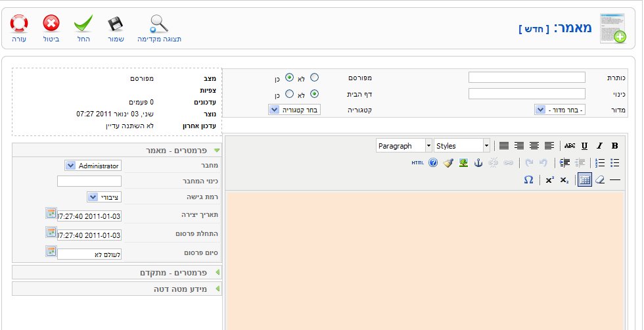This screenshot has width=644, height=330.
Task: Open the מחבר Administrator dropdown
Action: click(93, 166)
